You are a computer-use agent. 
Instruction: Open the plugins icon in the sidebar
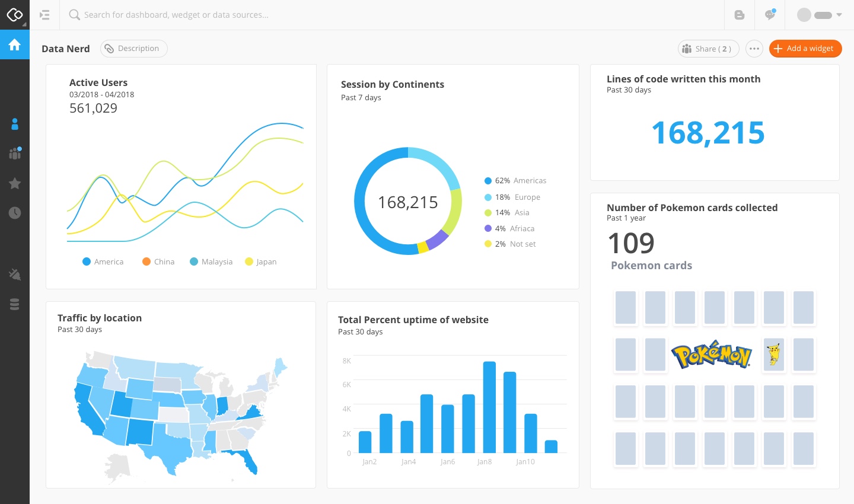14,275
